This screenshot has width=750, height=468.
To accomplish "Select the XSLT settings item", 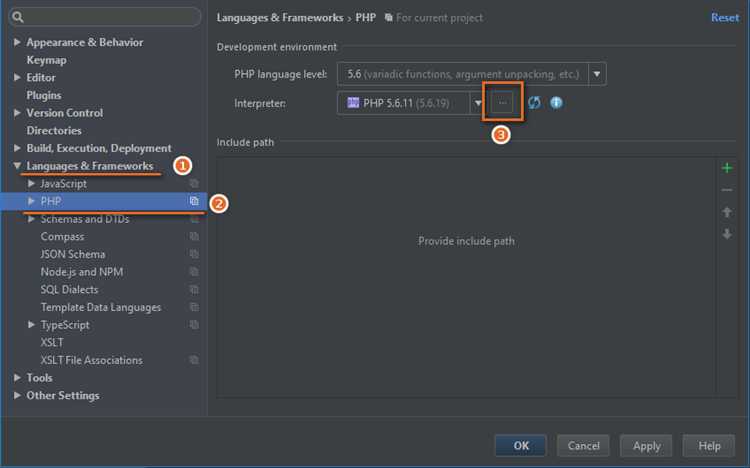I will pyautogui.click(x=52, y=343).
